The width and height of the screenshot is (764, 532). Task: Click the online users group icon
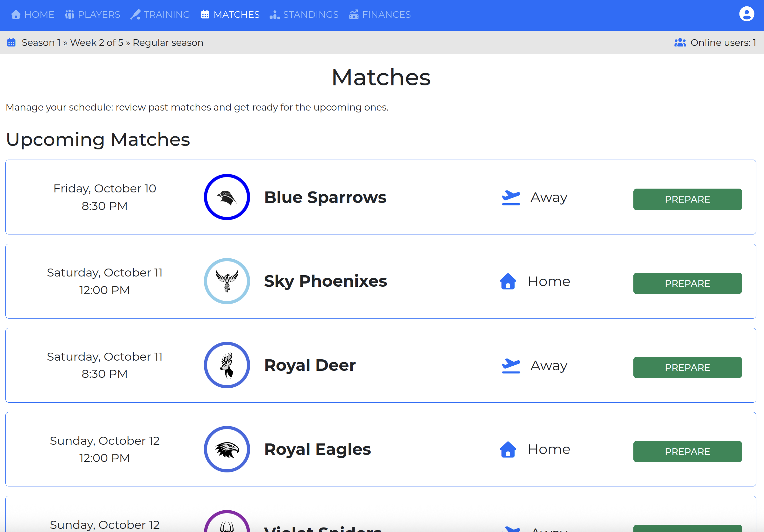680,43
